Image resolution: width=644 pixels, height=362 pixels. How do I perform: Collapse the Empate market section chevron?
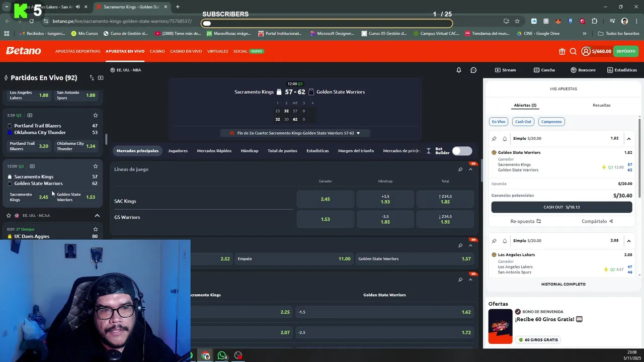tap(470, 245)
